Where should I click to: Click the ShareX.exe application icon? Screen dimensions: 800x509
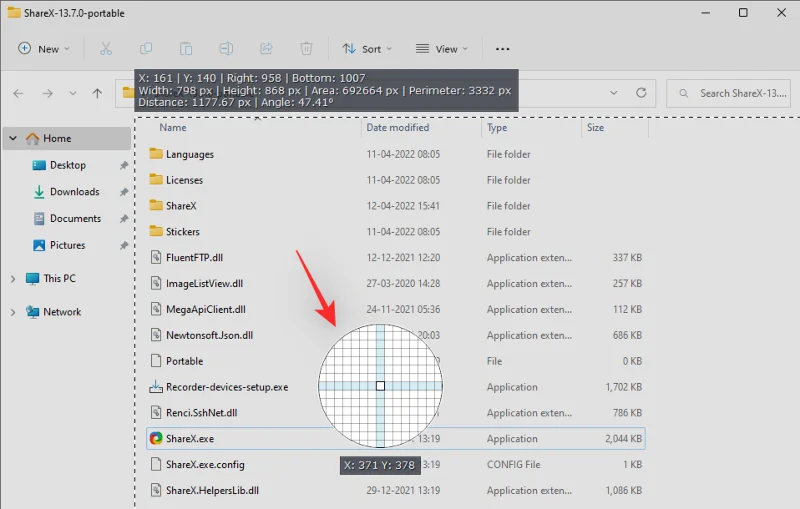pos(156,438)
